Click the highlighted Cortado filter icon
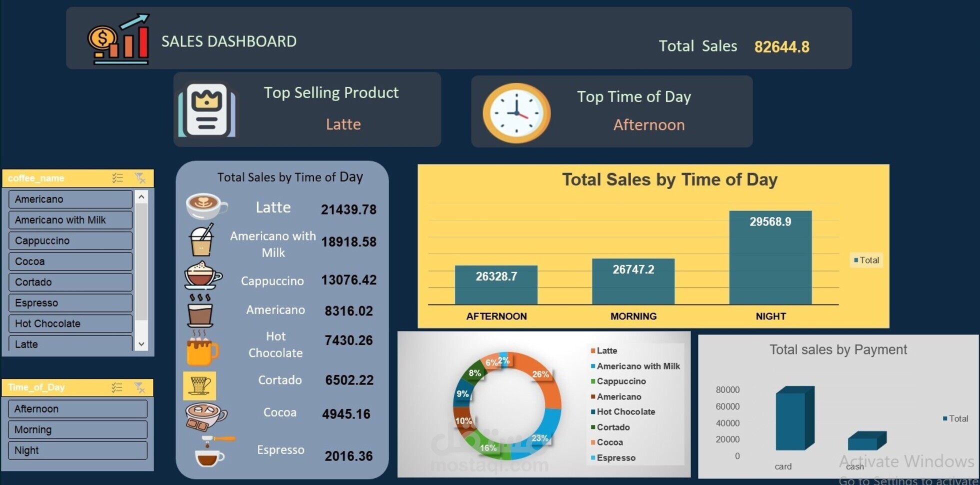The image size is (980, 485). [x=199, y=386]
